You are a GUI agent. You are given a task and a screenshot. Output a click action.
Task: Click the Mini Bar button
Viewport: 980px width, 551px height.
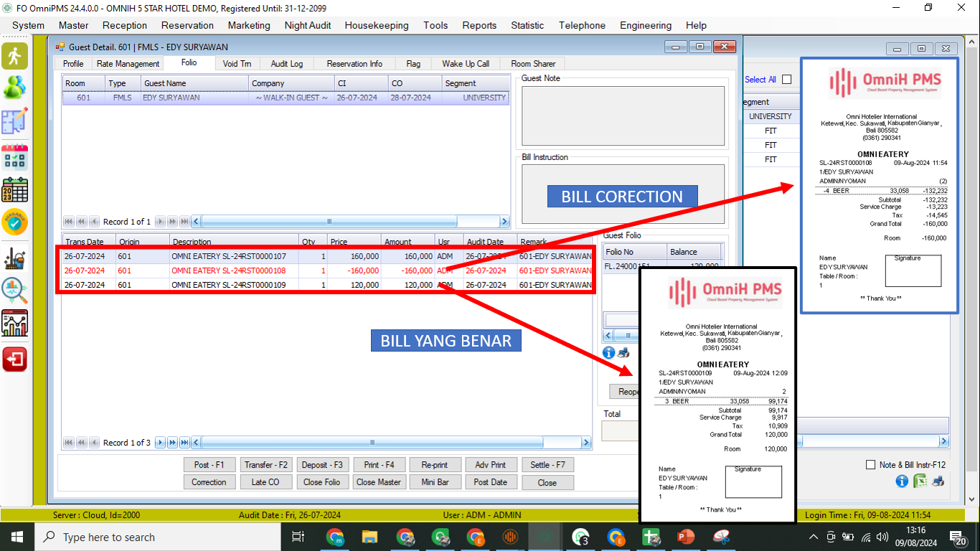[x=434, y=482]
